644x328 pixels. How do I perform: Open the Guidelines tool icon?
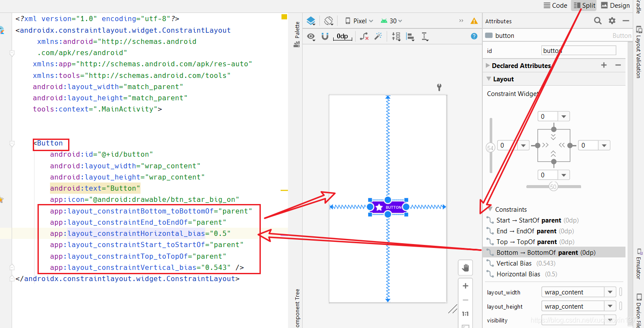point(425,37)
